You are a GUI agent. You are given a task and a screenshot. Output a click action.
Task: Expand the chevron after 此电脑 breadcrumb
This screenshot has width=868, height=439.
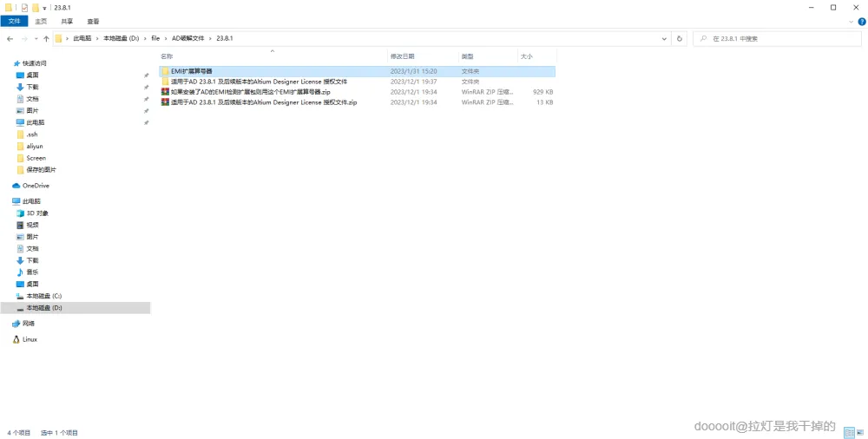(x=97, y=38)
